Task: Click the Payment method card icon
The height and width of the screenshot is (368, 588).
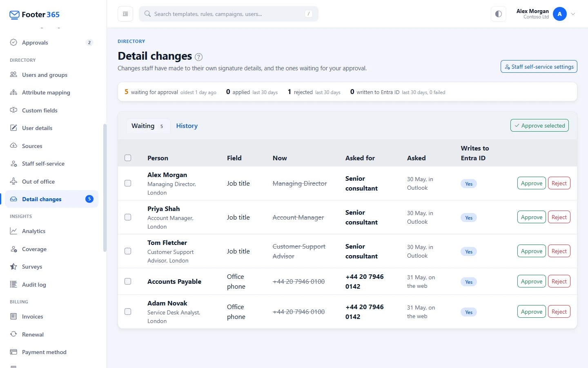Action: [x=13, y=352]
